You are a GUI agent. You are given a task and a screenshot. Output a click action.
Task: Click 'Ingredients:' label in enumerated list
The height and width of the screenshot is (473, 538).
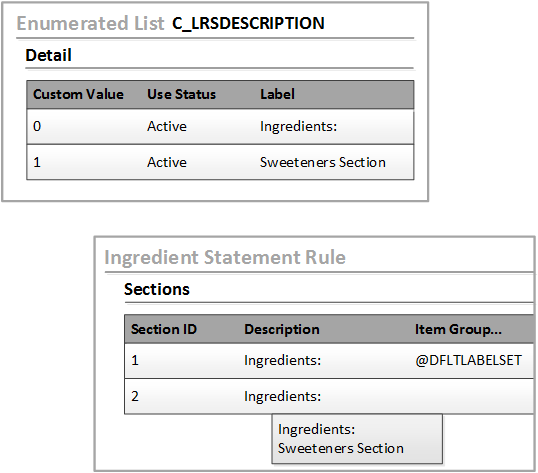coord(299,126)
